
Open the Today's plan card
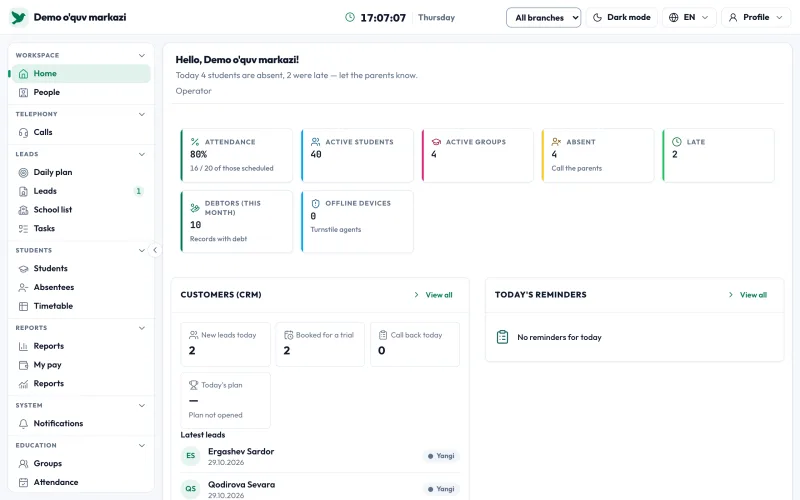click(x=226, y=401)
